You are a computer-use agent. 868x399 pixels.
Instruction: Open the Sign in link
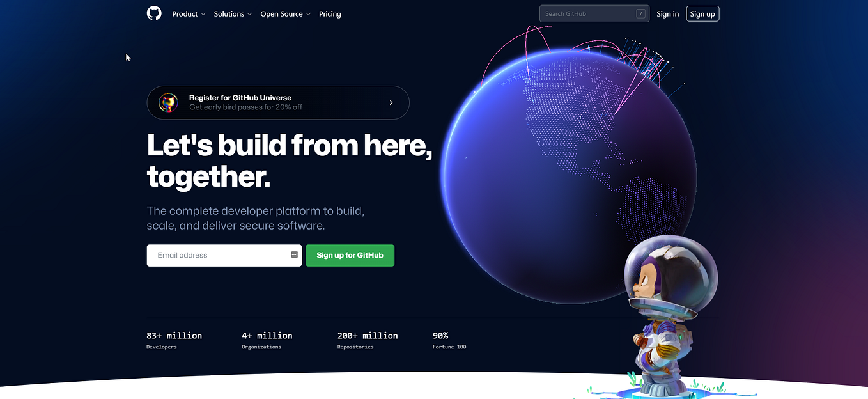[668, 14]
